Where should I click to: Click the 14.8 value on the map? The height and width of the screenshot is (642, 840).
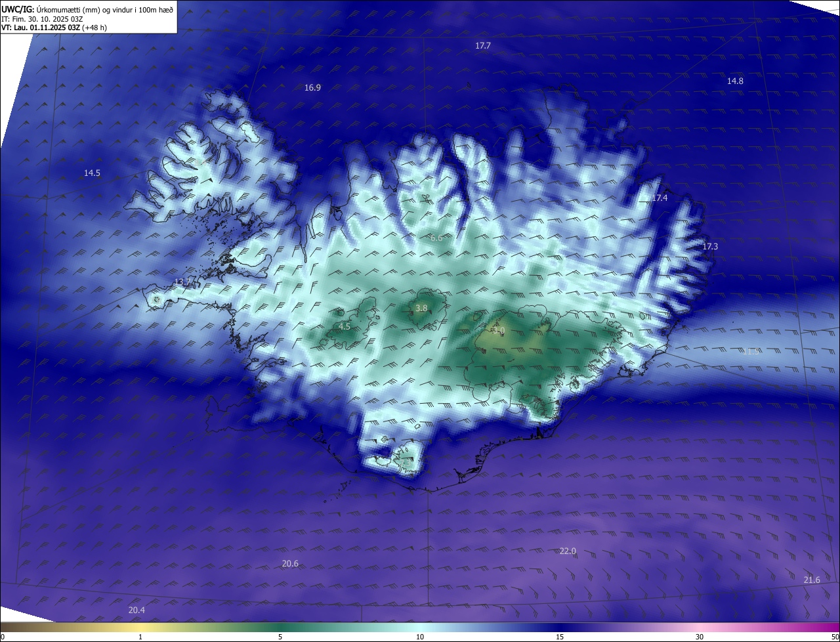click(735, 81)
